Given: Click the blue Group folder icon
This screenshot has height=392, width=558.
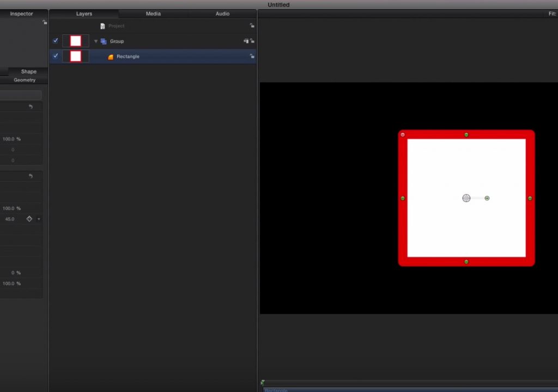Looking at the screenshot, I should point(104,41).
